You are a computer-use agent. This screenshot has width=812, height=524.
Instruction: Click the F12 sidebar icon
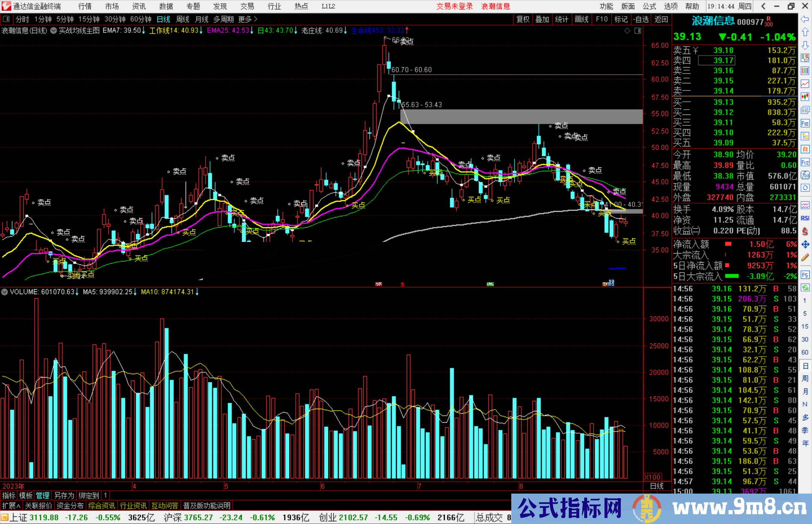805,162
